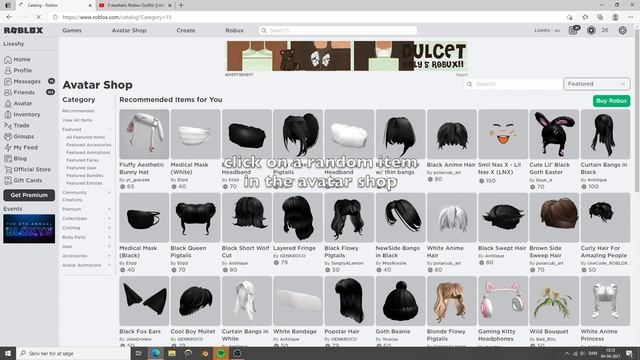Stop loading the page with the X button
The height and width of the screenshot is (360, 640).
pos(38,17)
